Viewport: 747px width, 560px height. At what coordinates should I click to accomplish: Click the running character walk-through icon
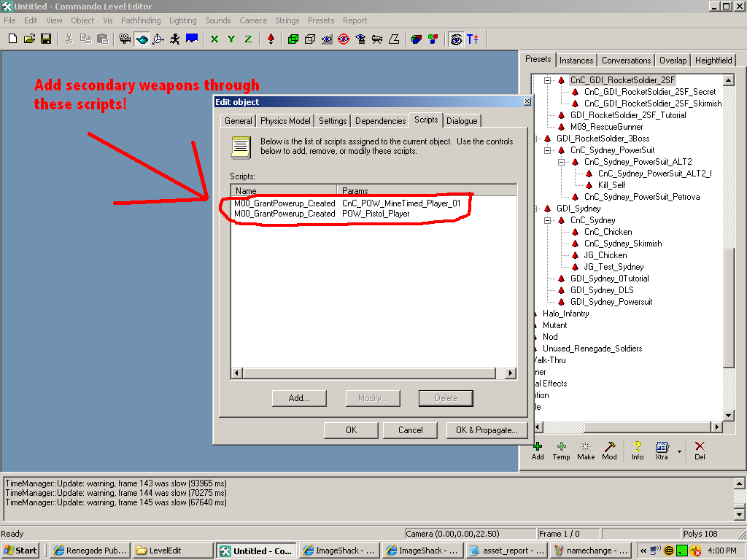[175, 39]
